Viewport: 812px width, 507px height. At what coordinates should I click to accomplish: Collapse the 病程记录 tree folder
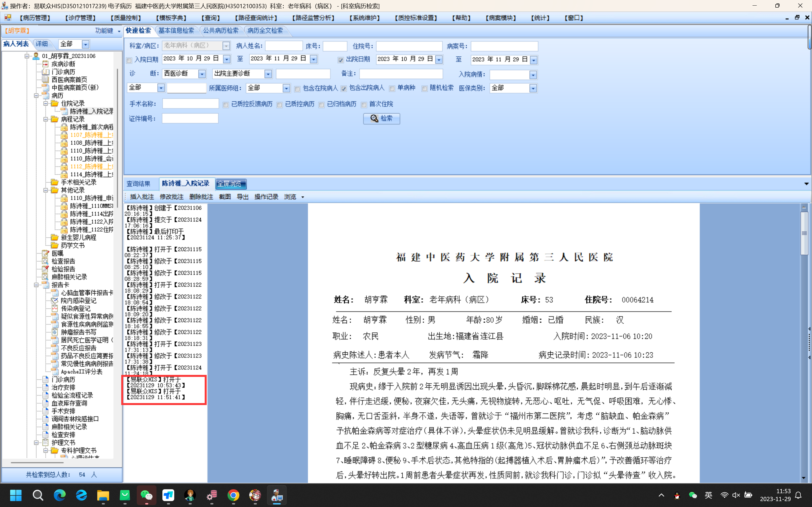tap(46, 119)
